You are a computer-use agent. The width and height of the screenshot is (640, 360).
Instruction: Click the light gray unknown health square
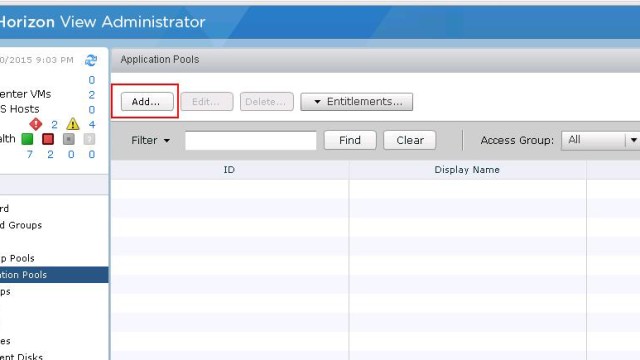(x=89, y=139)
